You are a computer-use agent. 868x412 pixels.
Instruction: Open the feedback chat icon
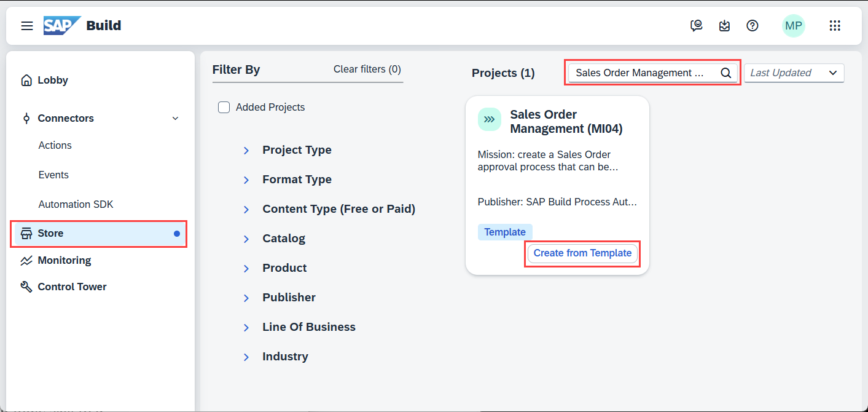pyautogui.click(x=697, y=25)
